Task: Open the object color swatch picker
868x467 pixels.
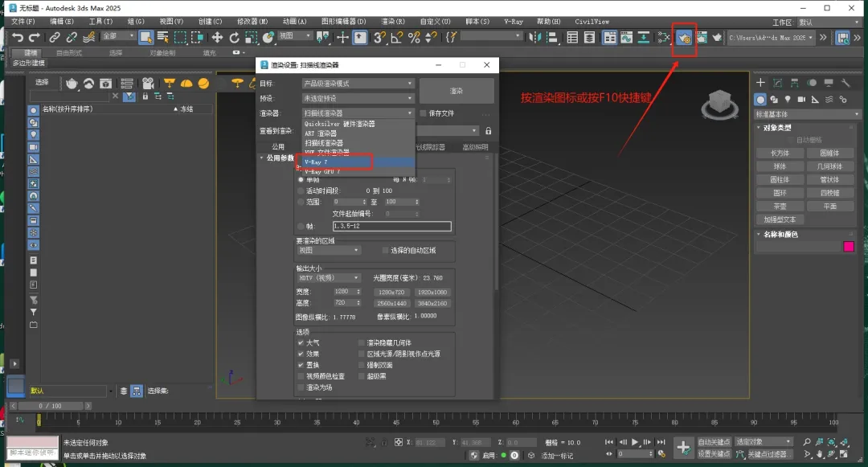Action: [x=848, y=247]
